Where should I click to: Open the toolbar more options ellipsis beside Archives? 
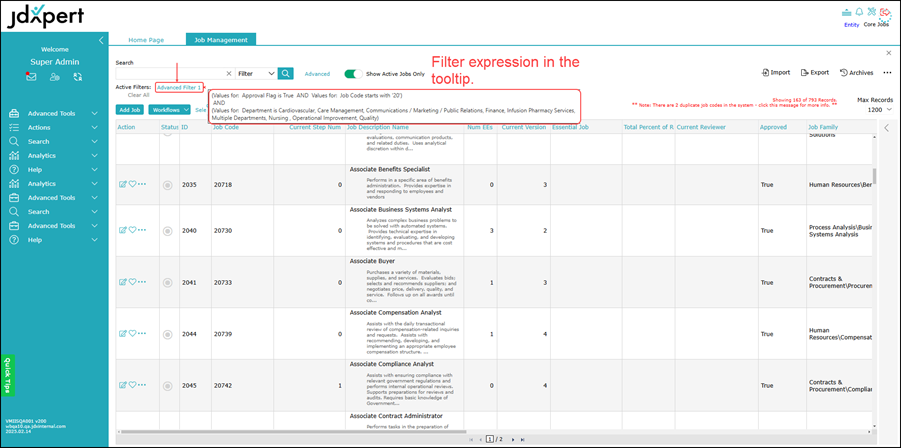coord(887,73)
